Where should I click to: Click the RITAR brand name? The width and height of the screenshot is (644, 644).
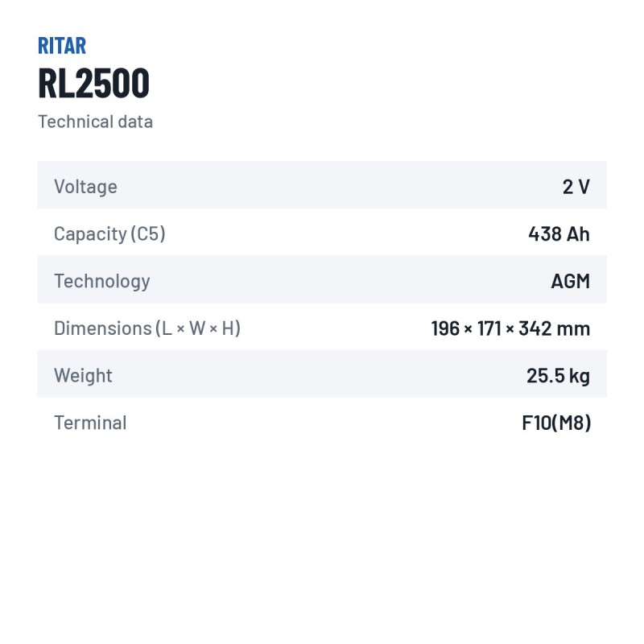[62, 46]
